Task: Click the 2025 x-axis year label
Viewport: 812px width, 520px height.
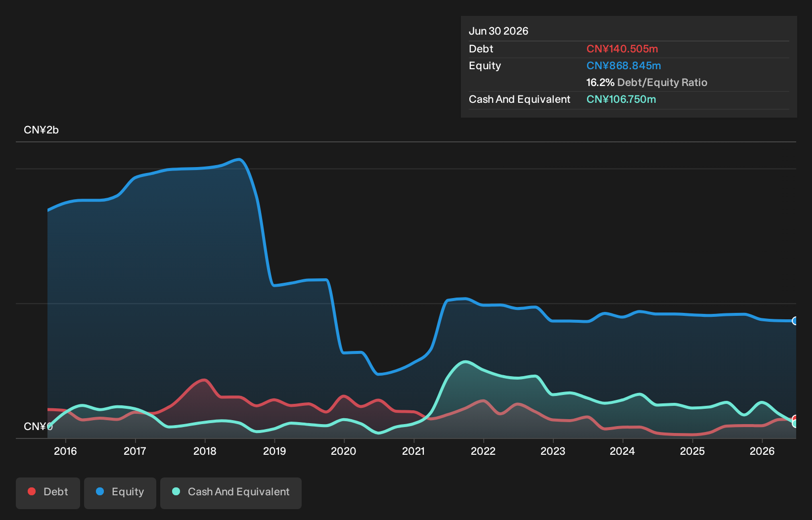Action: click(692, 451)
